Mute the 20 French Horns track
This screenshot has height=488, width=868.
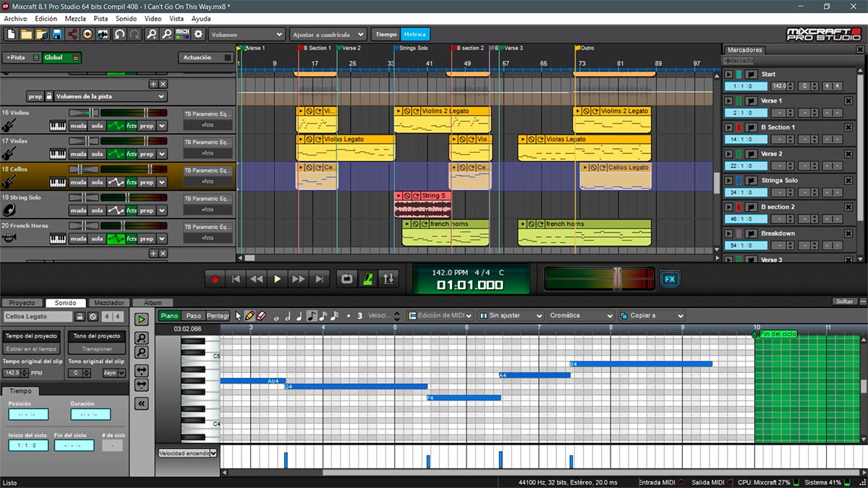click(x=77, y=239)
